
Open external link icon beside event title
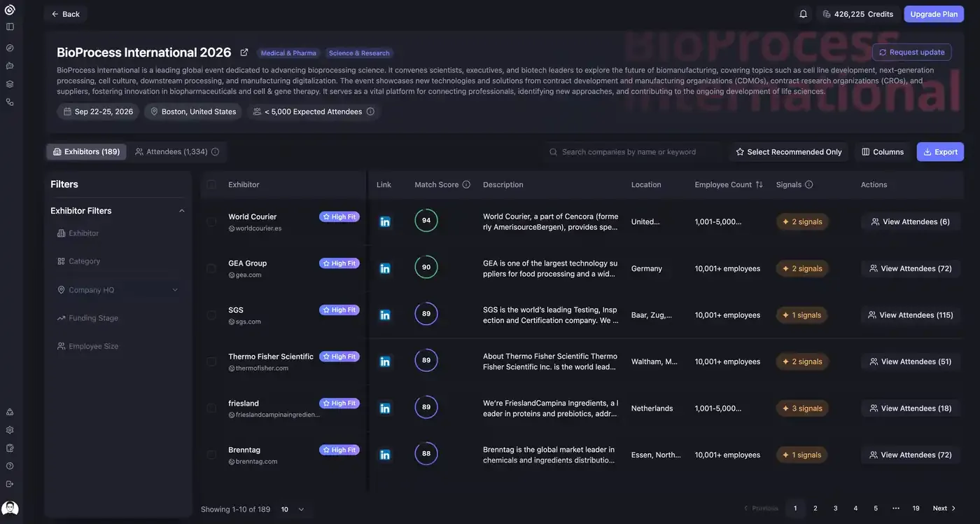[244, 53]
